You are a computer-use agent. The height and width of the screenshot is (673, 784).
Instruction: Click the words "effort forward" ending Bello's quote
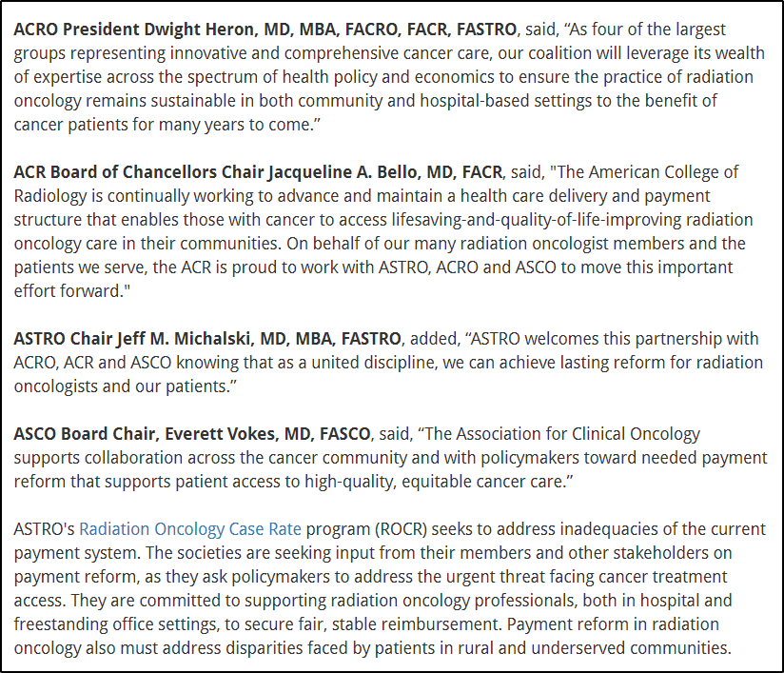click(65, 291)
